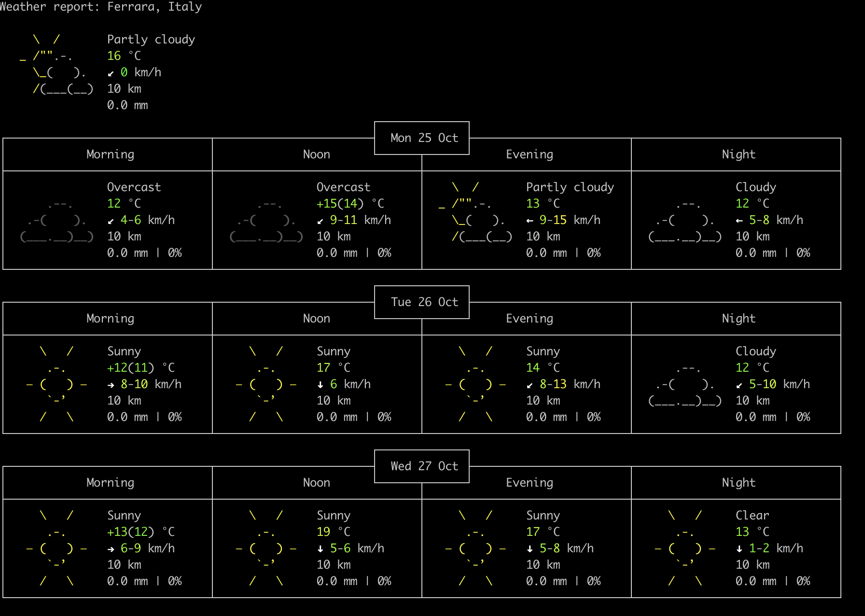Expand the Wed 27 Oct day header
Image resolution: width=865 pixels, height=616 pixels.
point(421,466)
